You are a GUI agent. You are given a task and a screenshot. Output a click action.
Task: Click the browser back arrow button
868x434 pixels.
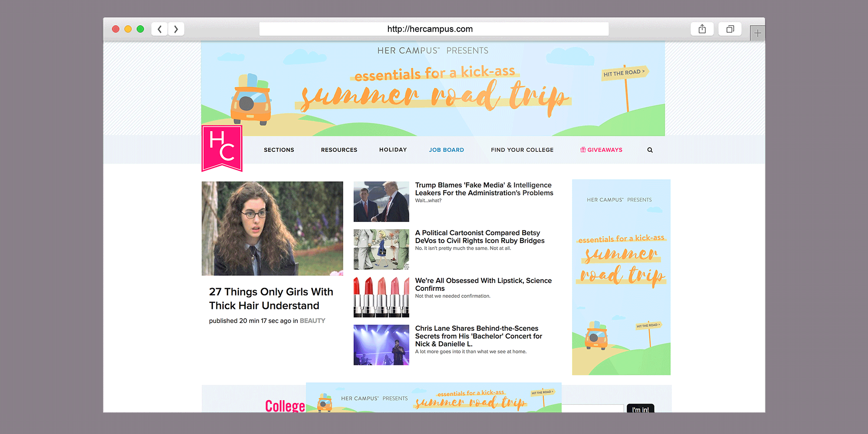coord(159,29)
